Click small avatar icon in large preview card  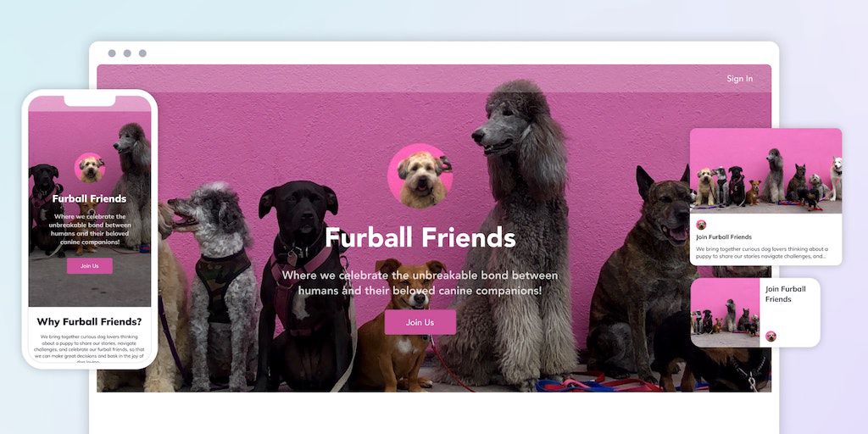coord(701,225)
